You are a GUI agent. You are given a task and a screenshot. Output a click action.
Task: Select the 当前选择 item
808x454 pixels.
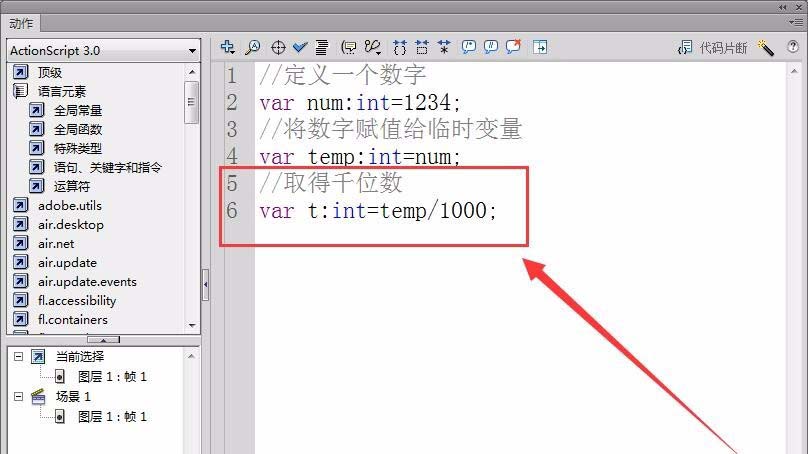tap(80, 356)
